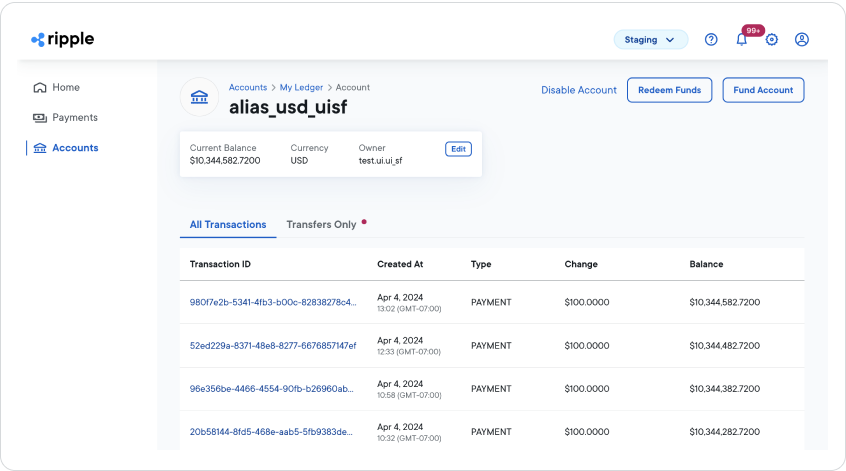846x471 pixels.
Task: Open transaction 96e356be-4466-4554-90fb link
Action: [x=271, y=388]
